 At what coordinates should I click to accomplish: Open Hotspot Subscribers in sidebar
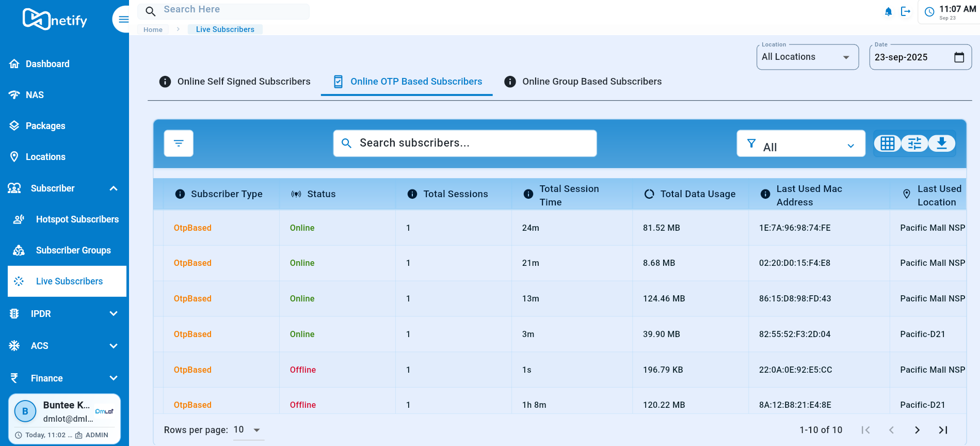77,219
